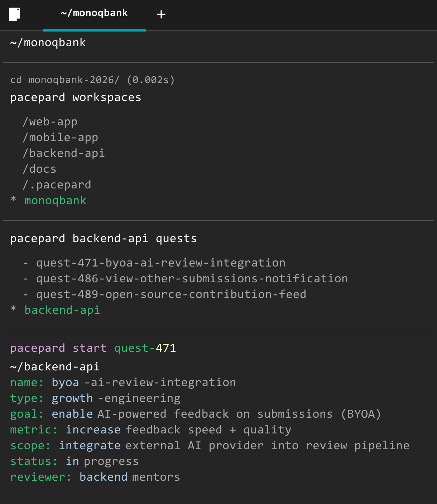This screenshot has width=437, height=504.
Task: Click the ~/monoqbank directory header
Action: coord(48,43)
